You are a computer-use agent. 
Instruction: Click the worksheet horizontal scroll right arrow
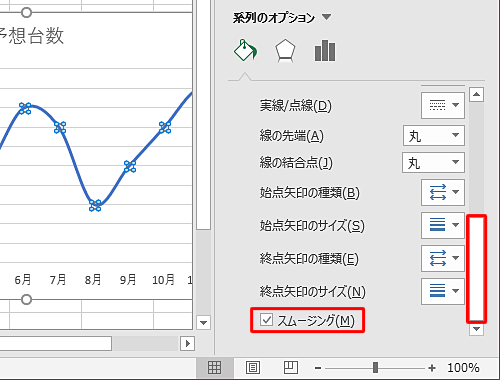pyautogui.click(x=187, y=343)
